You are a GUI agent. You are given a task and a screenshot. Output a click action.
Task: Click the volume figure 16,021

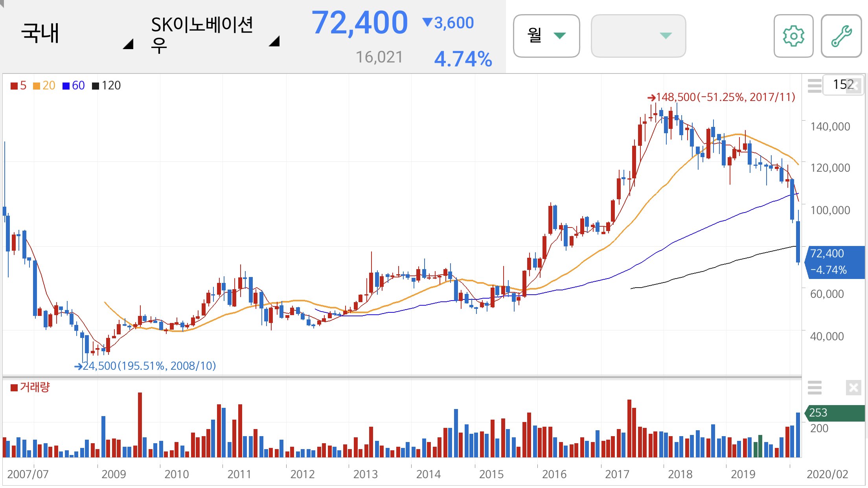(379, 57)
